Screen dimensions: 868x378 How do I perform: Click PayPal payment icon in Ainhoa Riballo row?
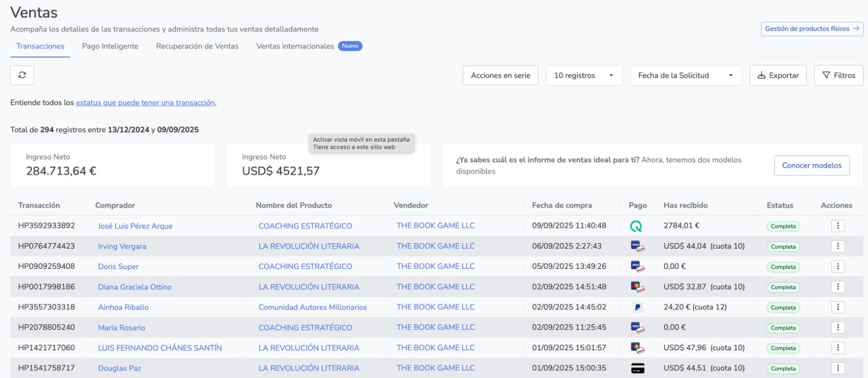[x=637, y=307]
